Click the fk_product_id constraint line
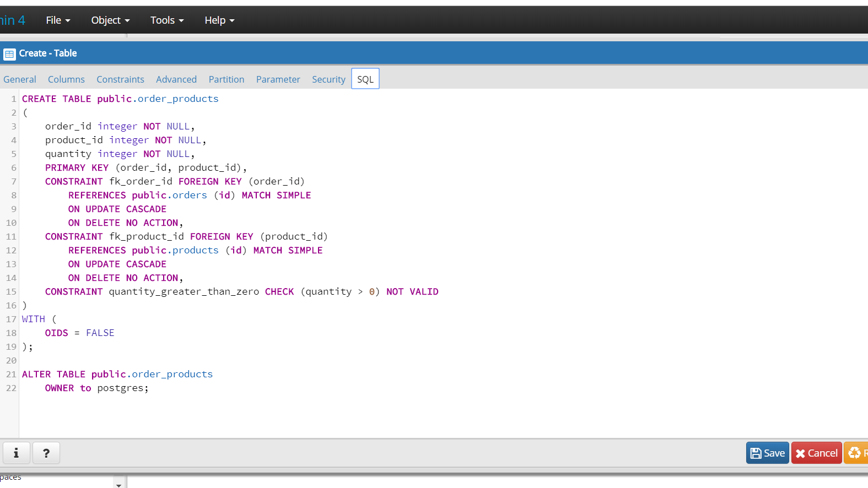This screenshot has height=488, width=868. coord(186,236)
